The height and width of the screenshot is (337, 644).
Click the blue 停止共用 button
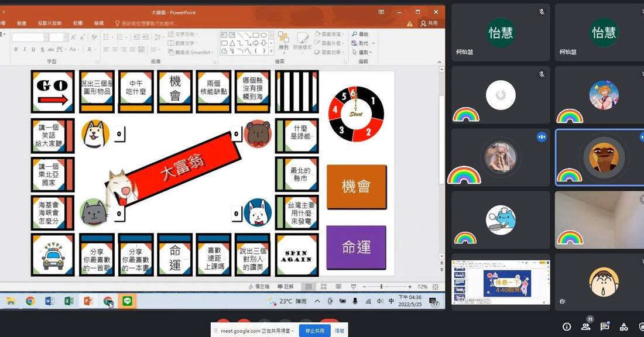pyautogui.click(x=314, y=331)
